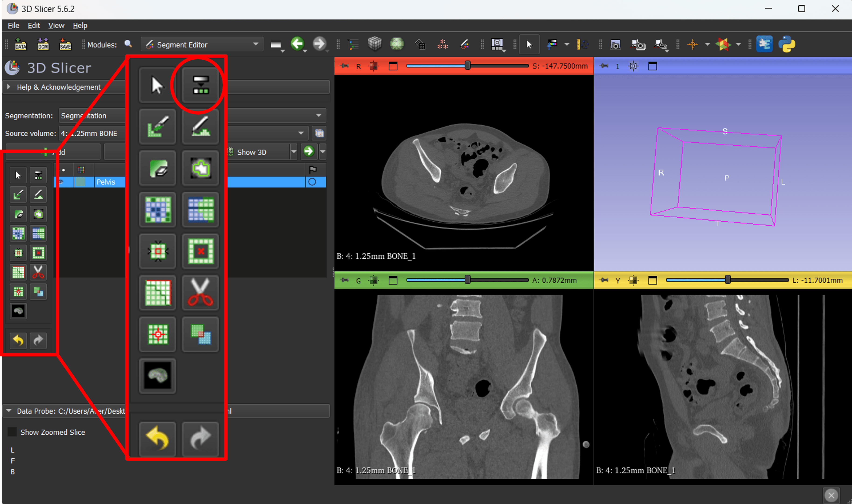Toggle slice linking in the green view
The width and height of the screenshot is (852, 504).
(373, 280)
